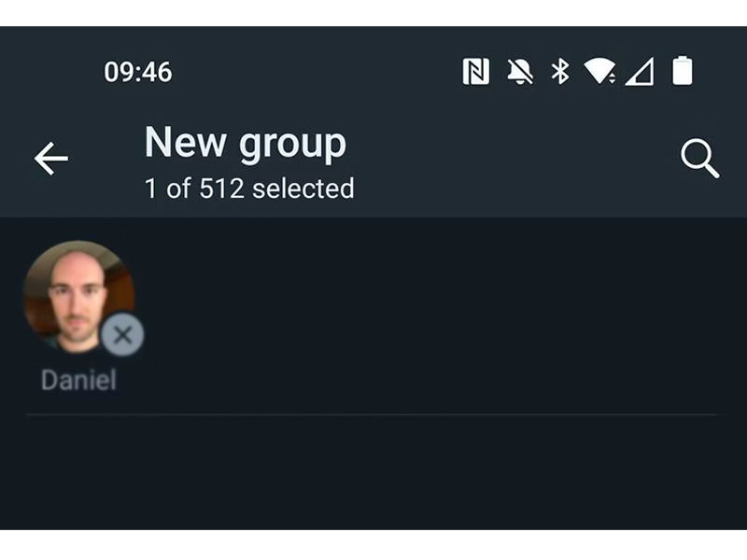
Task: Remove Daniel using the X badge
Action: click(122, 335)
